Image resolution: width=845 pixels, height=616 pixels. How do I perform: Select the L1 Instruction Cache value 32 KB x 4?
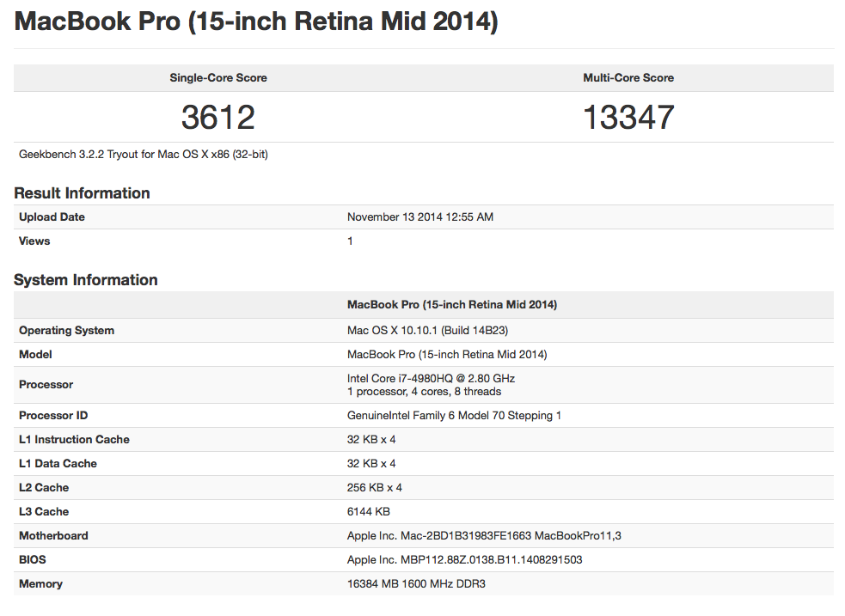[371, 439]
